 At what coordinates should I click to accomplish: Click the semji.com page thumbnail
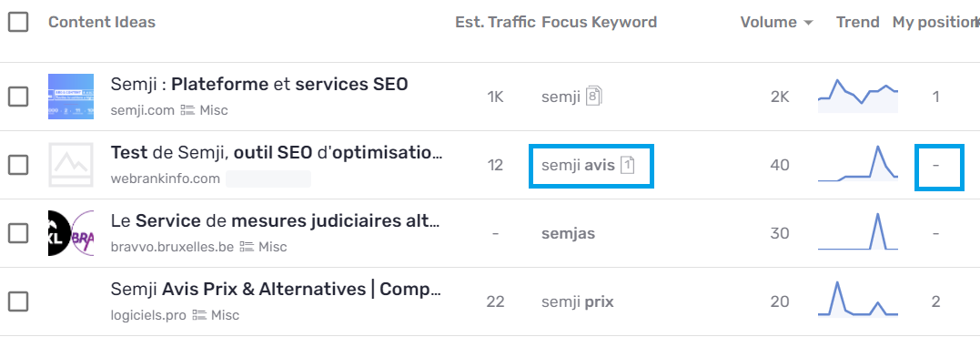point(71,97)
